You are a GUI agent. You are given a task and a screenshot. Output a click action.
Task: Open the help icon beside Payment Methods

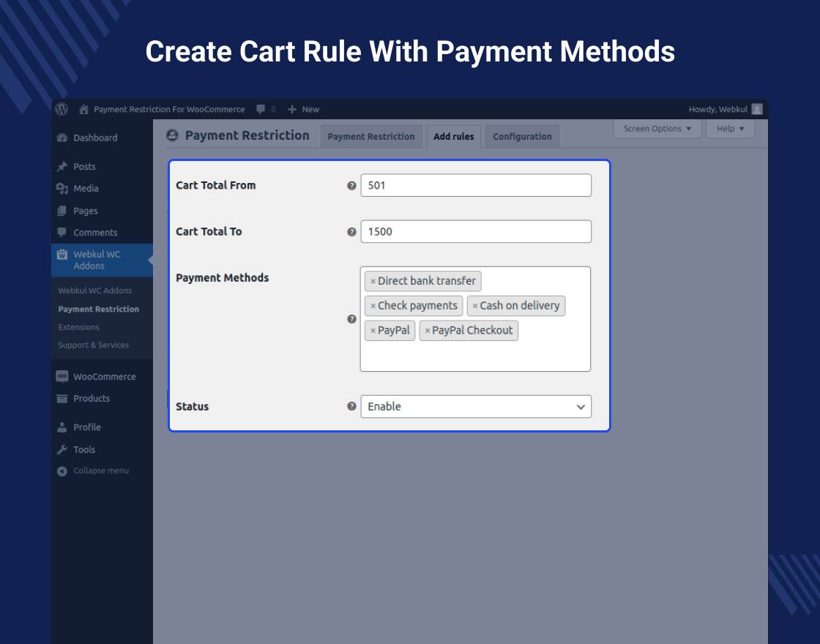point(351,319)
